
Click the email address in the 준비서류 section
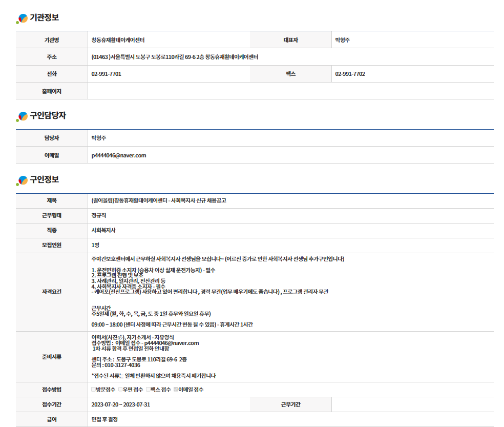click(x=172, y=343)
